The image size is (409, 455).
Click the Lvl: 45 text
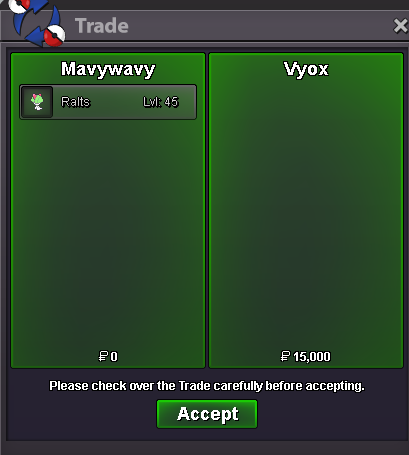click(x=161, y=102)
